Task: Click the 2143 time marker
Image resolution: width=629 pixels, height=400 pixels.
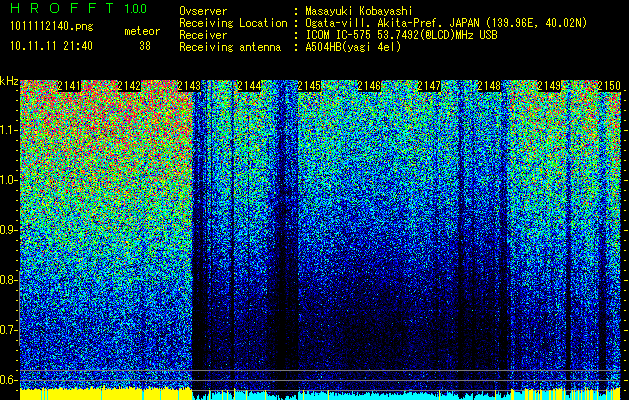Action: pyautogui.click(x=189, y=86)
